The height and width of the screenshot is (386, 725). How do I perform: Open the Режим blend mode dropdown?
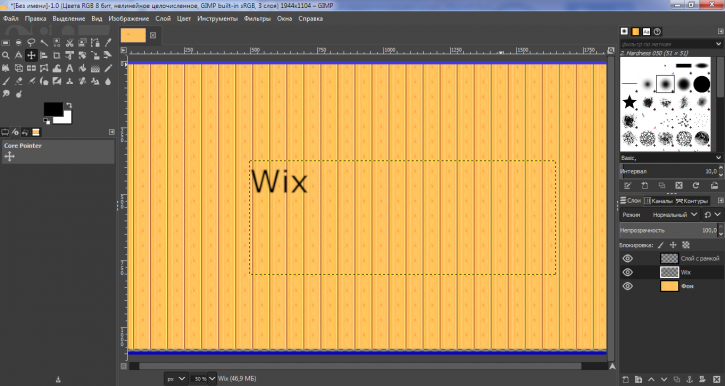coord(675,214)
